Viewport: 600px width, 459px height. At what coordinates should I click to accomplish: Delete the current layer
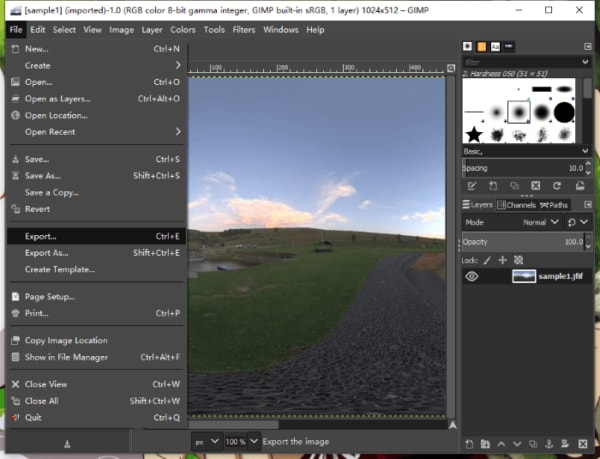582,444
